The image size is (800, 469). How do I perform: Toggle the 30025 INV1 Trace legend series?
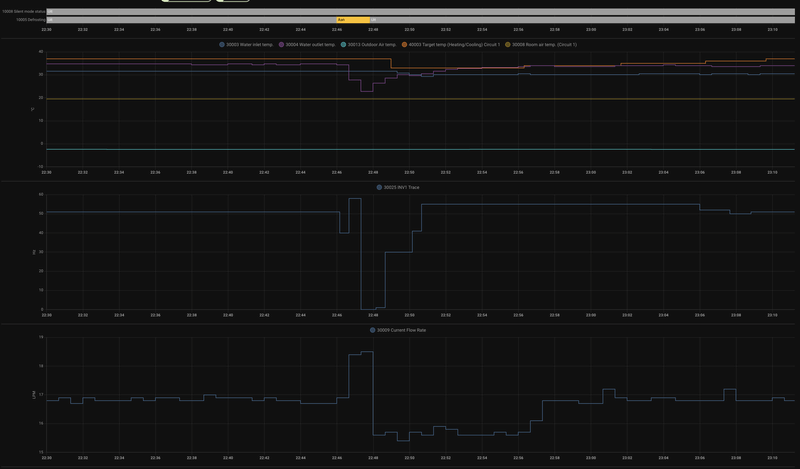coord(398,187)
